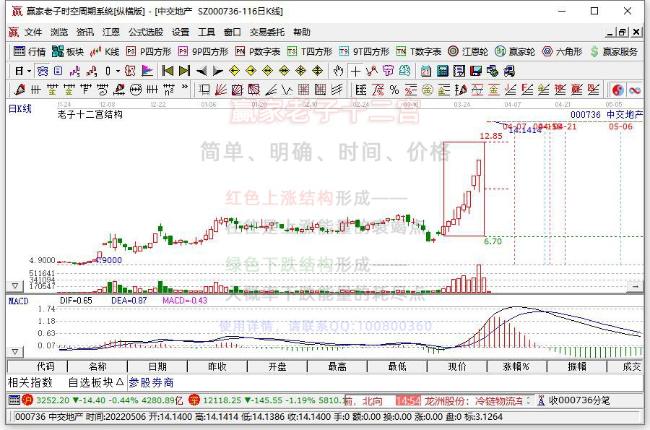Select the percent line drawing tool
The width and height of the screenshot is (650, 430).
pyautogui.click(x=394, y=90)
